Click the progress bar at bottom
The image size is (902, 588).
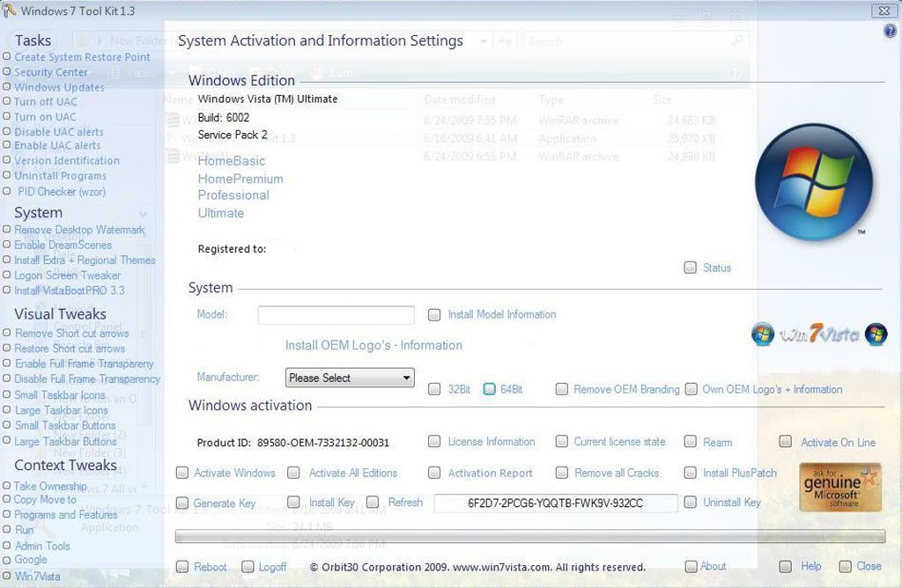point(529,536)
